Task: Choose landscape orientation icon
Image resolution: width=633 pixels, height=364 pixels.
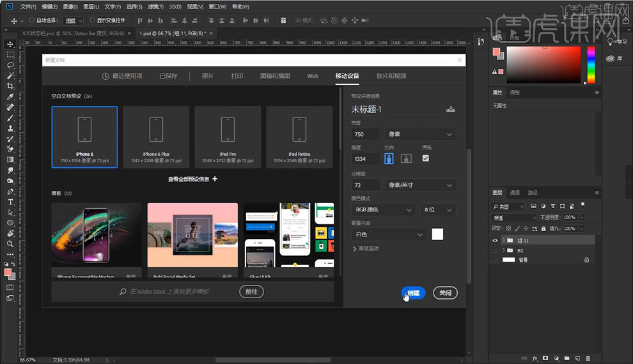Action: click(x=406, y=158)
